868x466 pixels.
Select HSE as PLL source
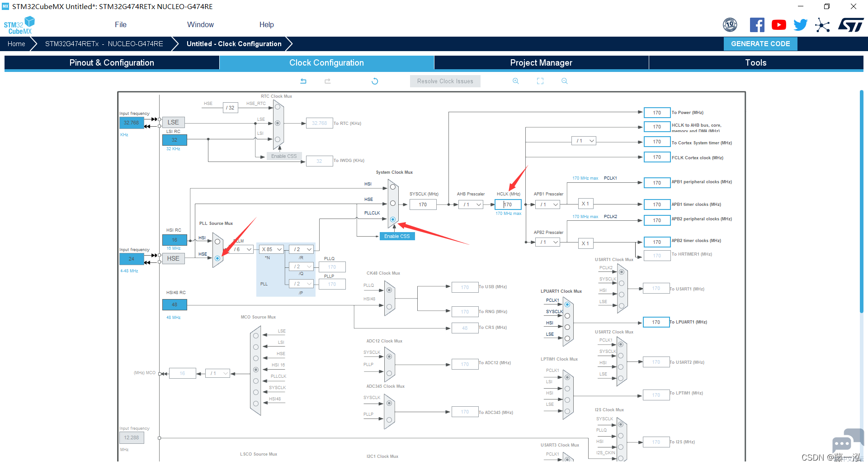(217, 258)
